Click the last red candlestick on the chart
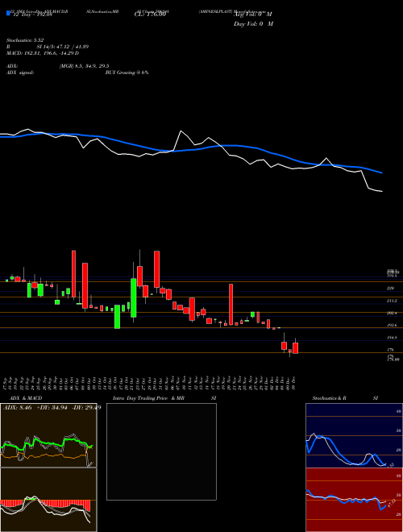The image size is (403, 532). [296, 347]
